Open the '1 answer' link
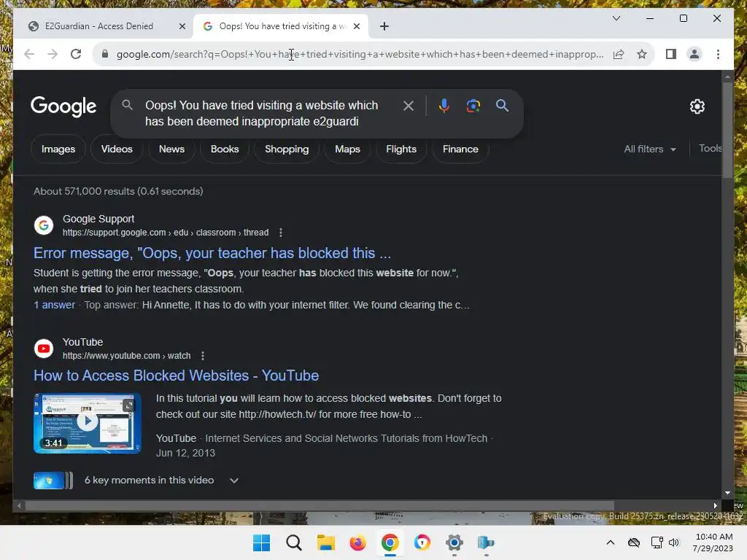The height and width of the screenshot is (560, 747). (54, 305)
